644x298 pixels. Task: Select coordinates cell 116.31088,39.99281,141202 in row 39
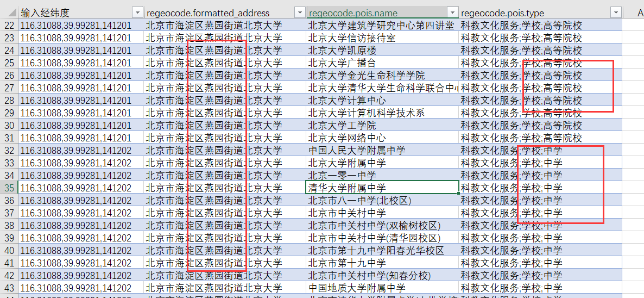pos(82,238)
